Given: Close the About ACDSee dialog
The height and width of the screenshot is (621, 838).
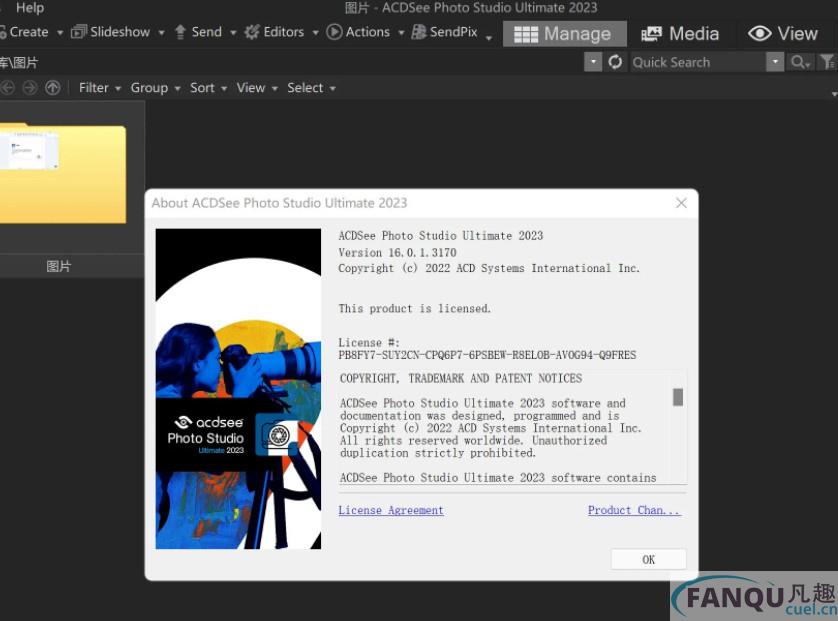Looking at the screenshot, I should coord(681,203).
